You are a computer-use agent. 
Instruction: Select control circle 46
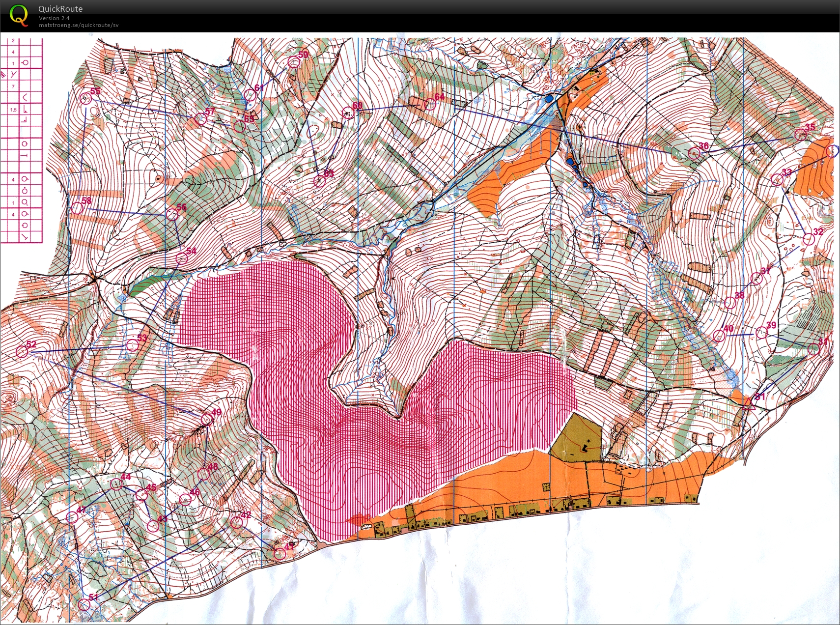(185, 500)
